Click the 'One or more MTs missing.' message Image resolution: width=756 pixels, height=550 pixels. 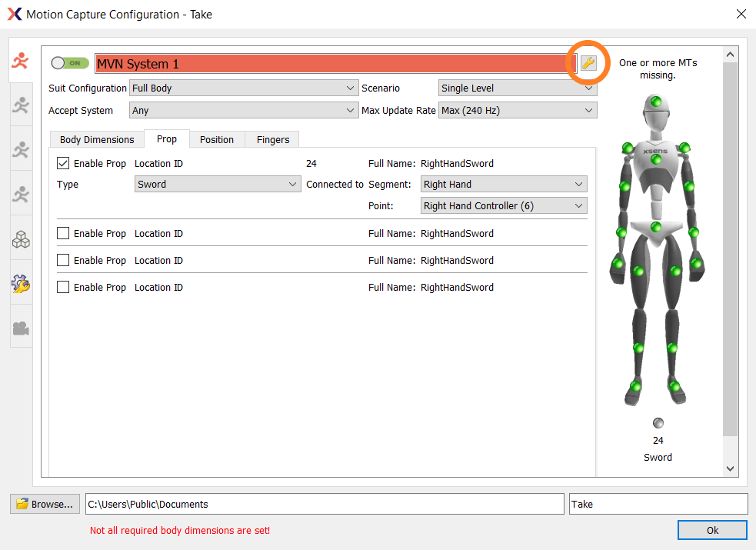tap(658, 69)
